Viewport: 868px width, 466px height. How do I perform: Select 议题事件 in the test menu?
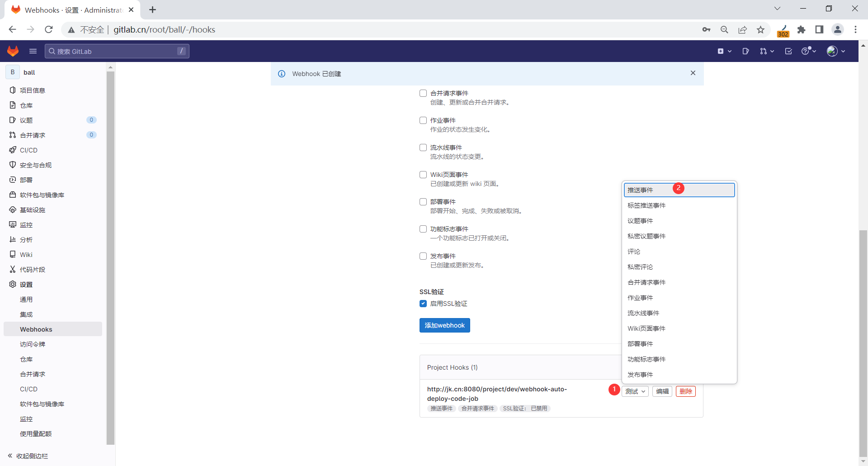(679, 221)
